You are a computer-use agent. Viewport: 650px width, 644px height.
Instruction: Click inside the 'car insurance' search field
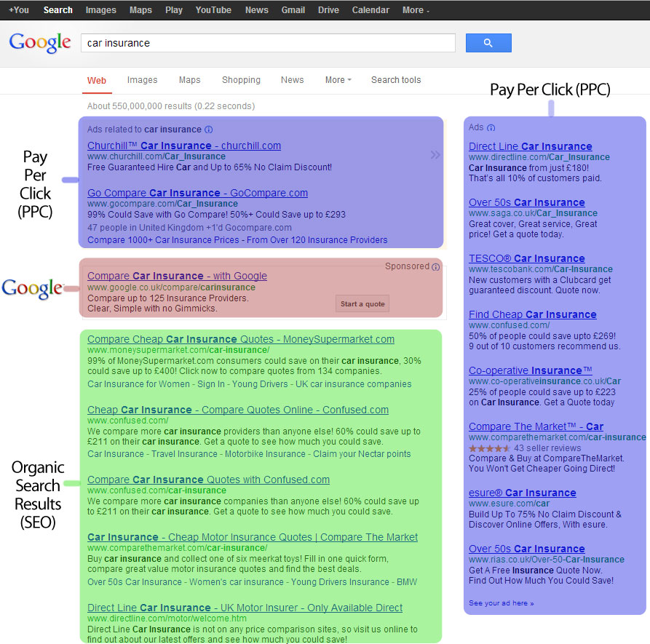click(268, 43)
